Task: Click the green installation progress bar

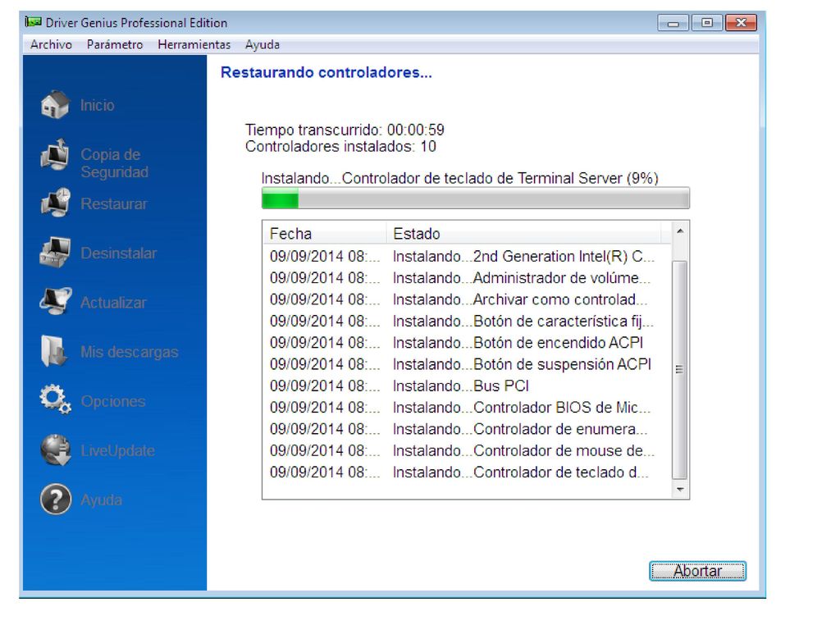Action: [x=475, y=199]
